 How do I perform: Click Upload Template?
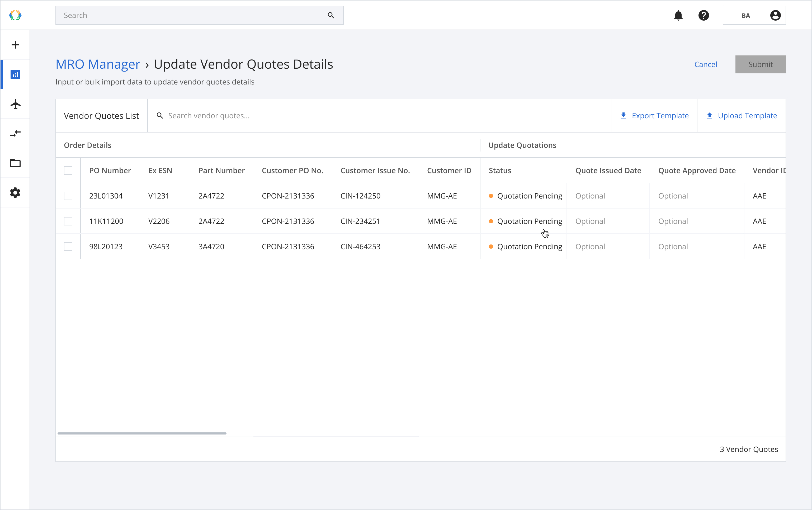(x=742, y=116)
